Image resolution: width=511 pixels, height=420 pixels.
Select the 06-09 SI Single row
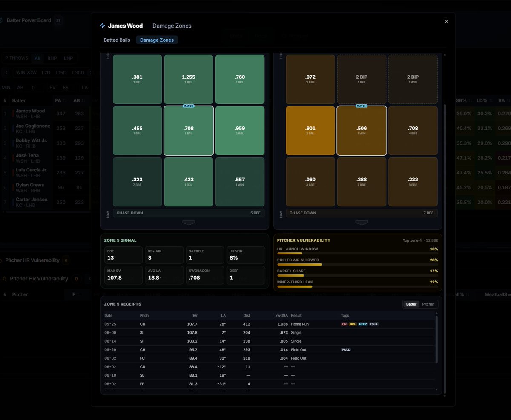[x=269, y=332]
